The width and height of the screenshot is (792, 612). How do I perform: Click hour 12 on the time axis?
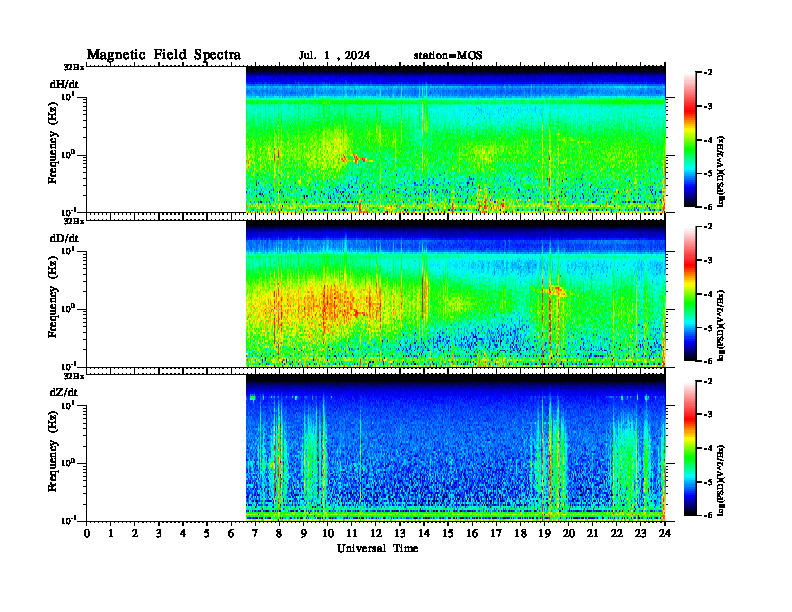coord(376,534)
